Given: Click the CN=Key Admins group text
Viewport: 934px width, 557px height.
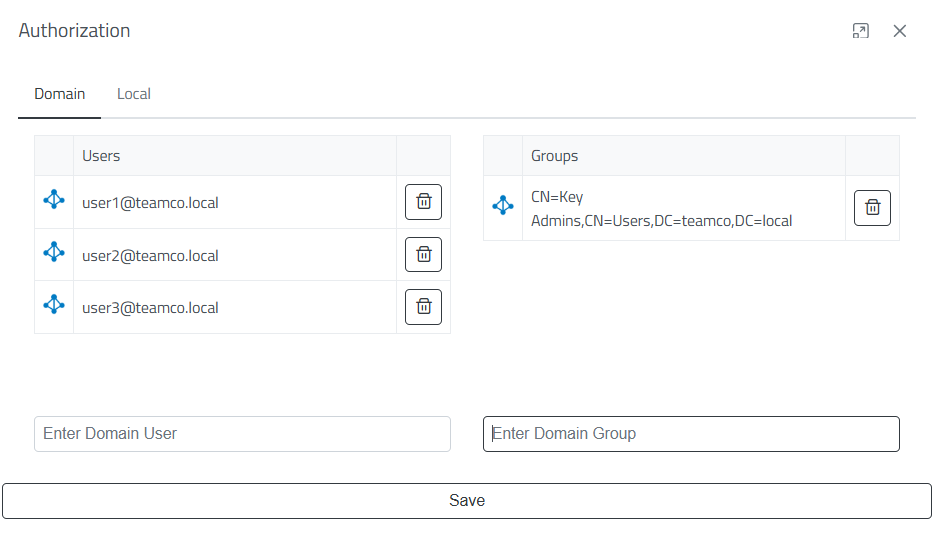Looking at the screenshot, I should [x=661, y=209].
